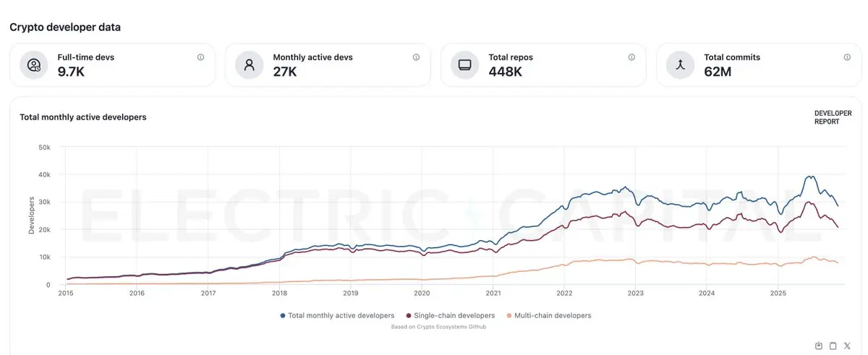The width and height of the screenshot is (868, 355).
Task: Share the chart on X
Action: (x=847, y=346)
